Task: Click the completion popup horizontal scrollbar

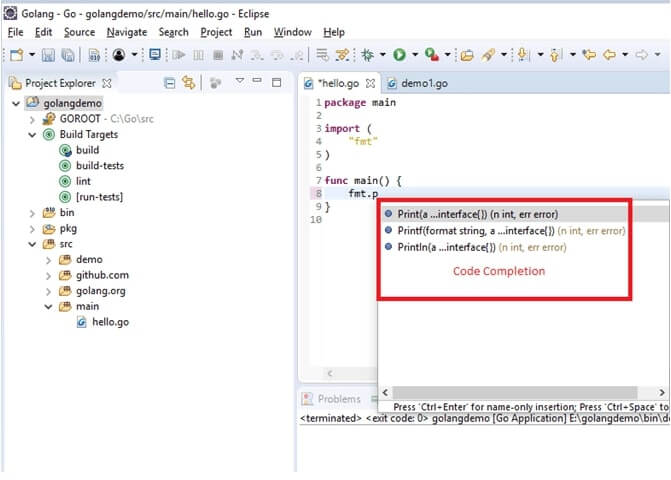Action: 520,393
